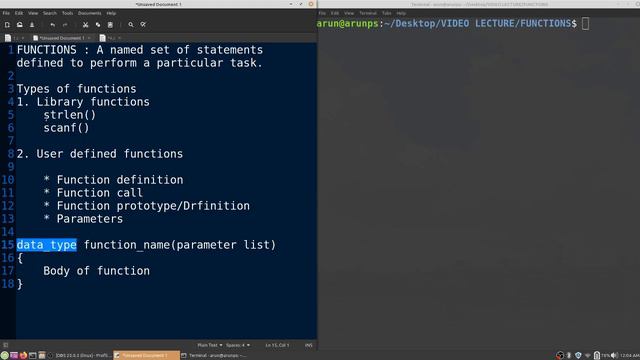Close the first editor document tab
640x360 pixels.
[x=23, y=38]
